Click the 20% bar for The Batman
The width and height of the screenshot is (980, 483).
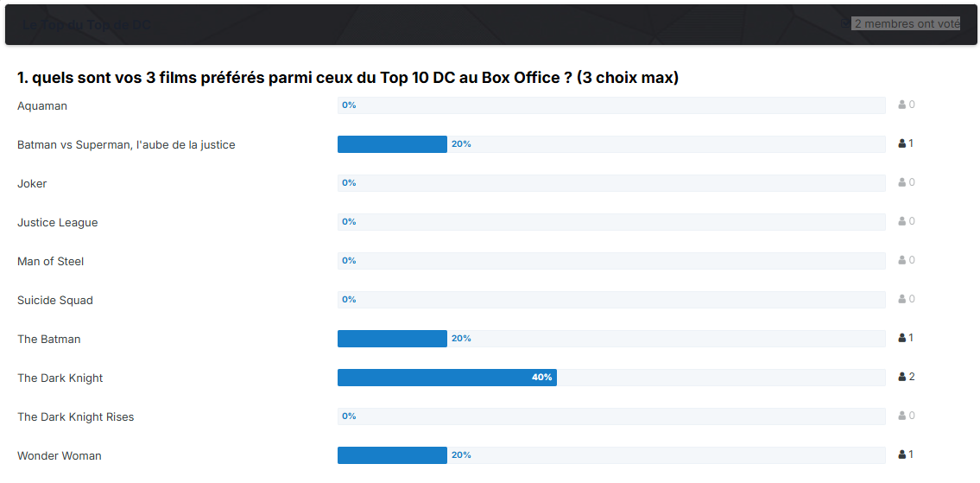pos(393,339)
